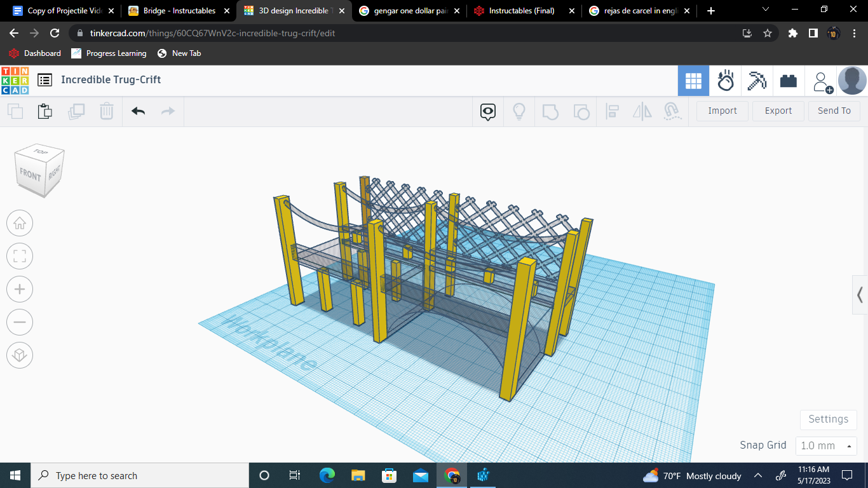Screen dimensions: 868x488
Task: Switch to Blocks mode via brick icon
Action: click(x=789, y=81)
